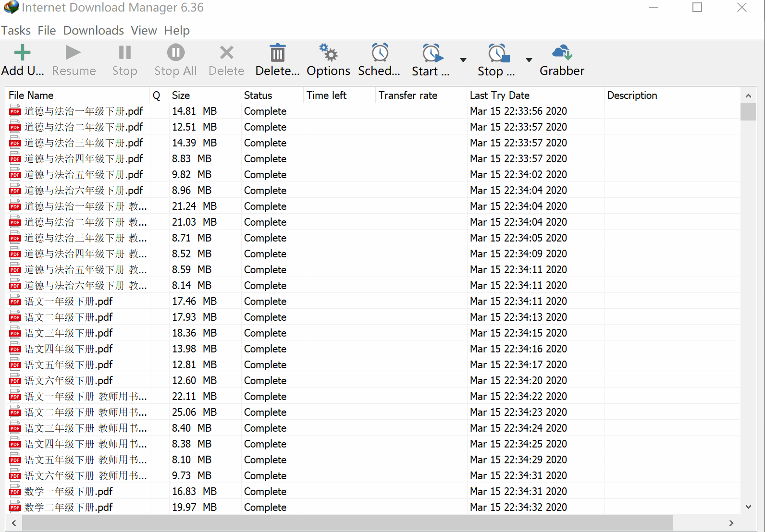
Task: Click the 18.36 MB size cell
Action: 194,333
